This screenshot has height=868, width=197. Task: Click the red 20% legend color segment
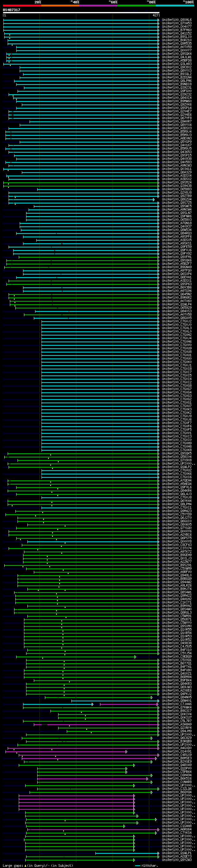click(22, 6)
